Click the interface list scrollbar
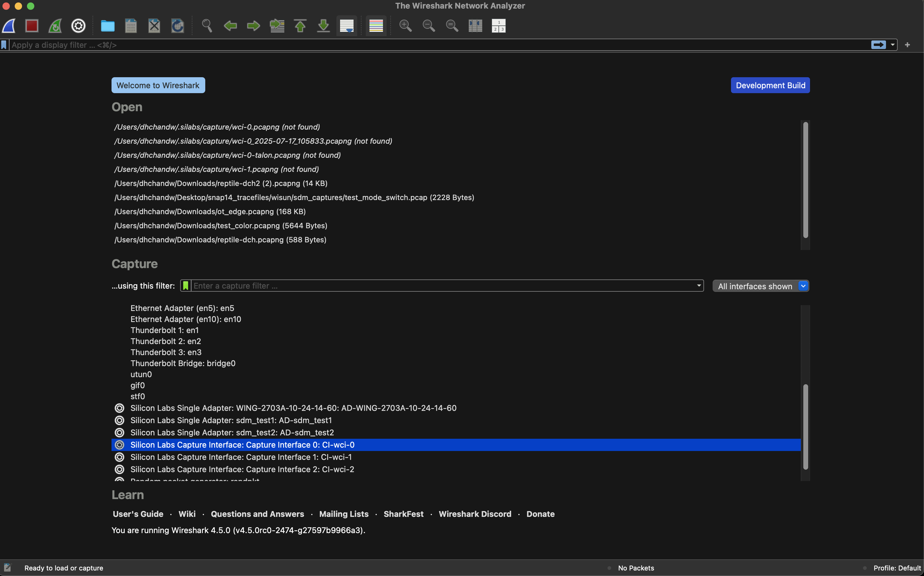The height and width of the screenshot is (576, 924). [x=805, y=427]
